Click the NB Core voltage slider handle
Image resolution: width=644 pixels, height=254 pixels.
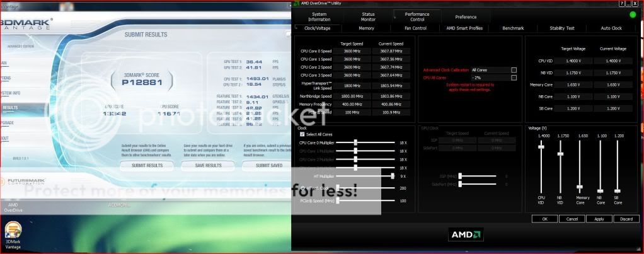(x=601, y=191)
